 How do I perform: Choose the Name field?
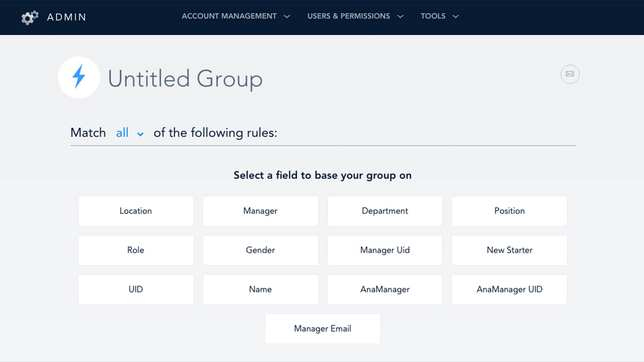point(260,289)
